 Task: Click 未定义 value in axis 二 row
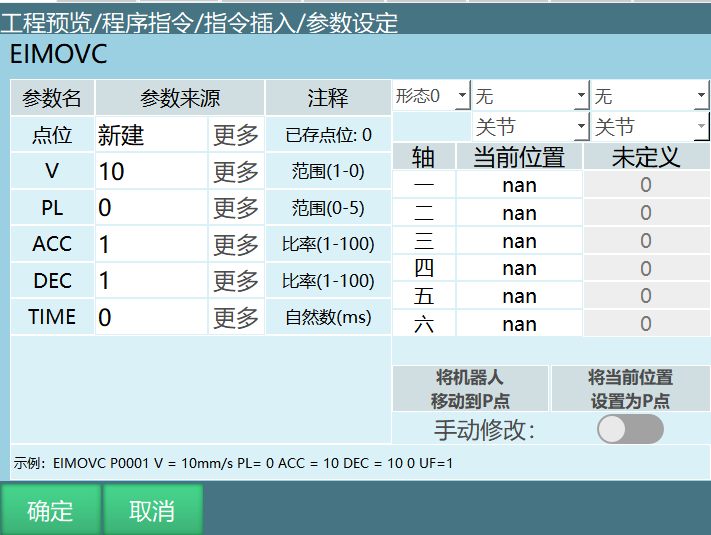click(x=646, y=213)
